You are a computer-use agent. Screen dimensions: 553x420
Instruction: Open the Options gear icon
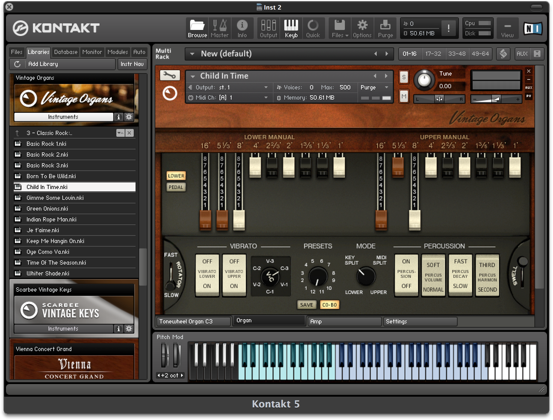(x=362, y=28)
